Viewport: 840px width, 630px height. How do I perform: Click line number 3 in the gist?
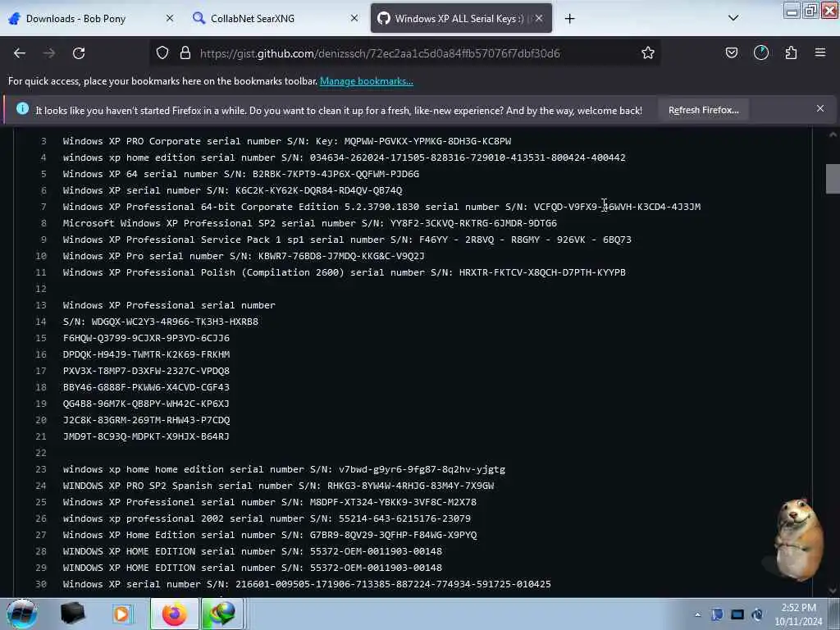point(43,141)
